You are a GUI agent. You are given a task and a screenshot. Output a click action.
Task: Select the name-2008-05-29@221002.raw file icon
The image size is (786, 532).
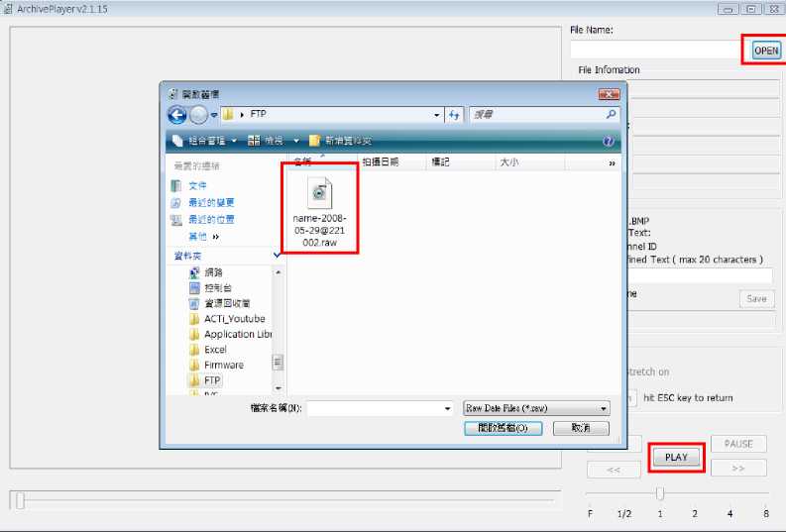pyautogui.click(x=320, y=192)
